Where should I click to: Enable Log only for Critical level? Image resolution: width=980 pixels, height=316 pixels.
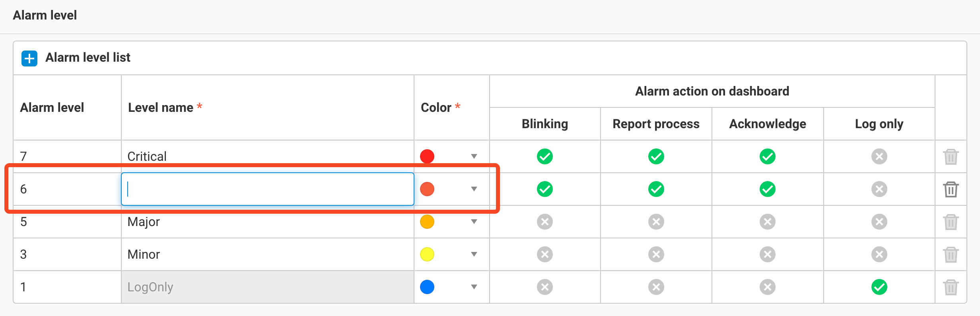point(879,156)
